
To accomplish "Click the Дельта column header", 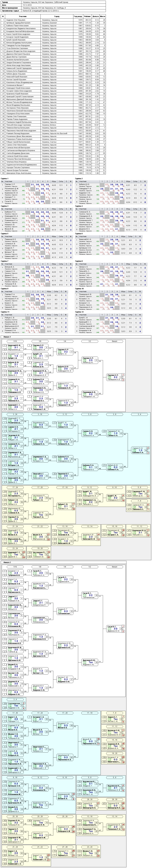I will click(96, 16).
